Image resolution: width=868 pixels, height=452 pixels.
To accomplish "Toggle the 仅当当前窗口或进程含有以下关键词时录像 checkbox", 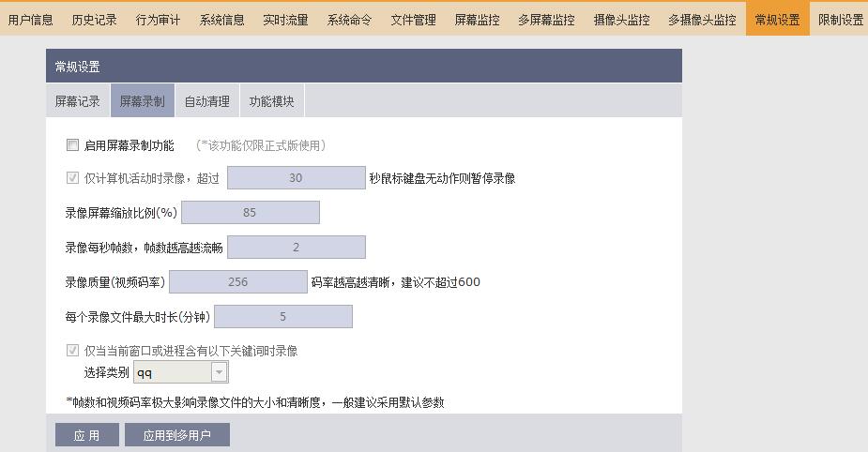I will 72,351.
